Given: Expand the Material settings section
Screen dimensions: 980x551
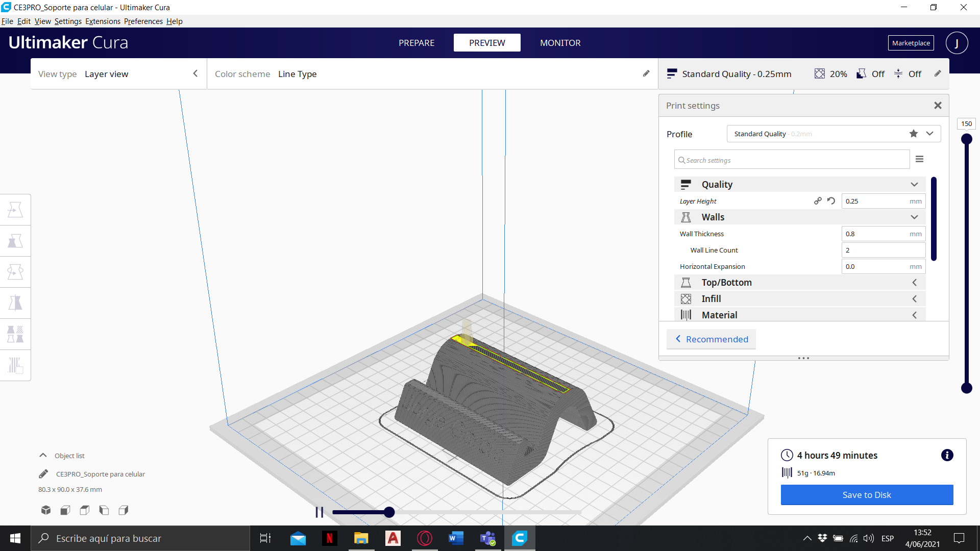Looking at the screenshot, I should pos(914,315).
